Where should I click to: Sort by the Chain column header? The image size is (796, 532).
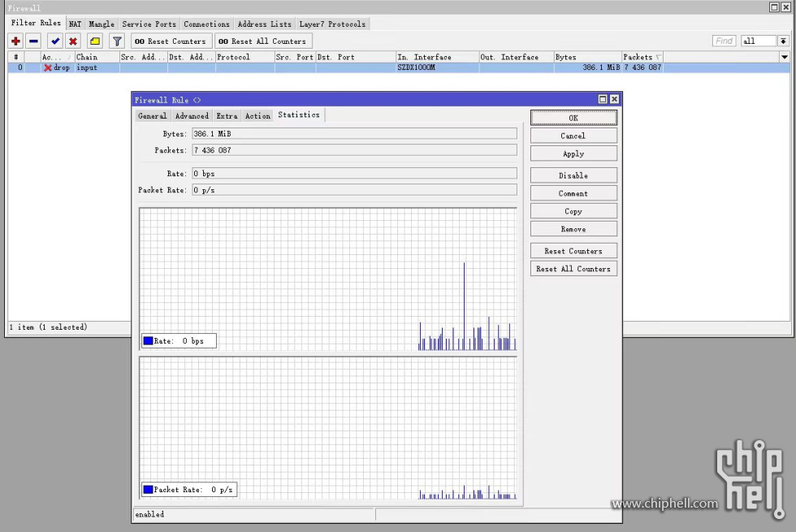pyautogui.click(x=97, y=57)
